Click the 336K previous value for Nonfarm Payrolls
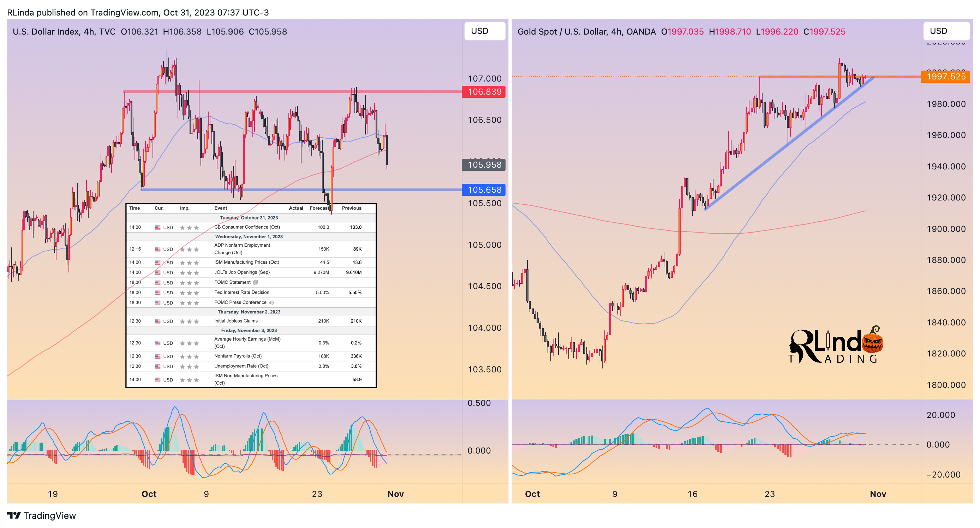This screenshot has width=980, height=528. pos(356,356)
